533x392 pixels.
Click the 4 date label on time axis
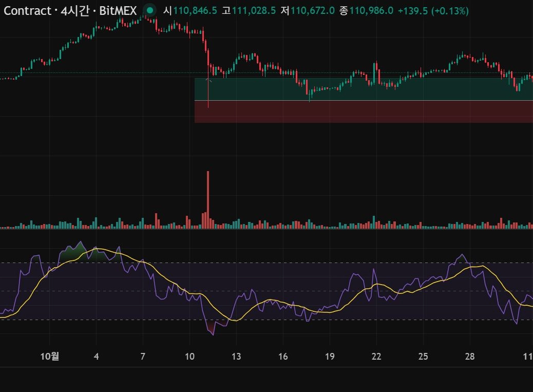[96, 356]
